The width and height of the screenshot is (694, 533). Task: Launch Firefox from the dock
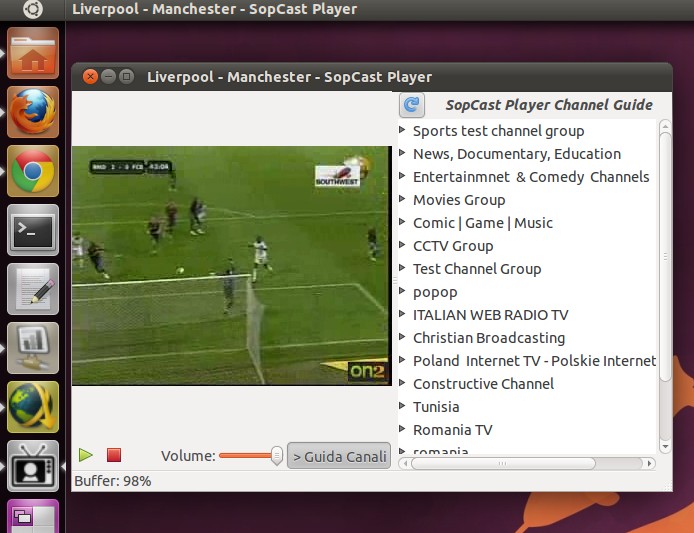pos(33,112)
